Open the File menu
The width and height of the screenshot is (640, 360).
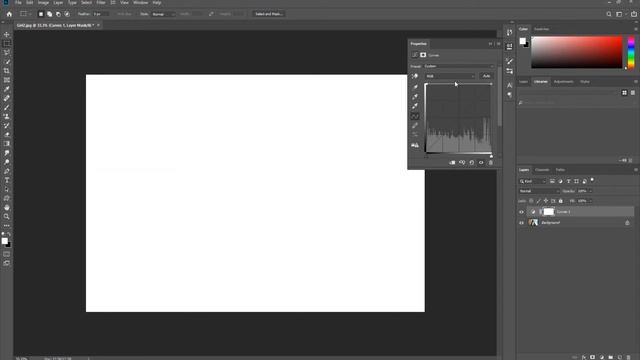pyautogui.click(x=18, y=2)
